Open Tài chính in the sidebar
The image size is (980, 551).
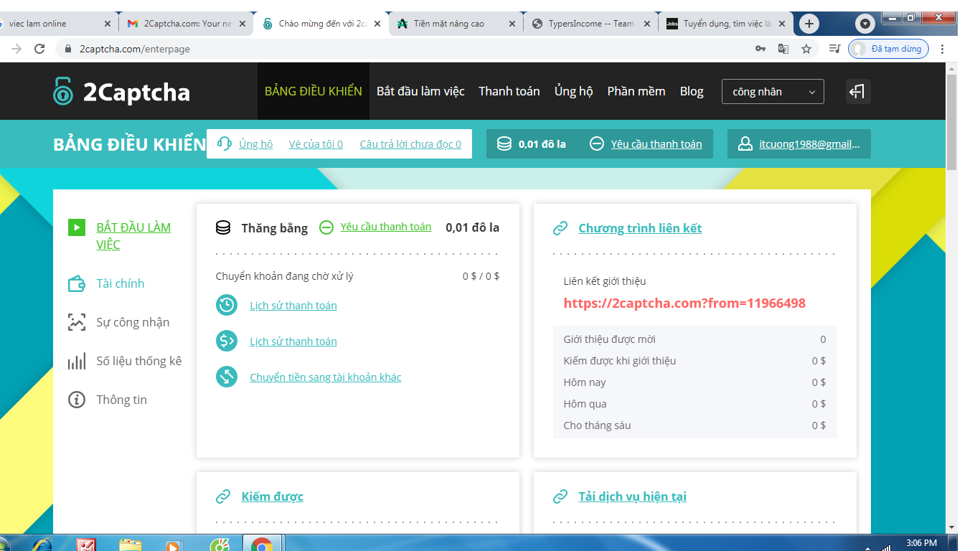tap(121, 283)
